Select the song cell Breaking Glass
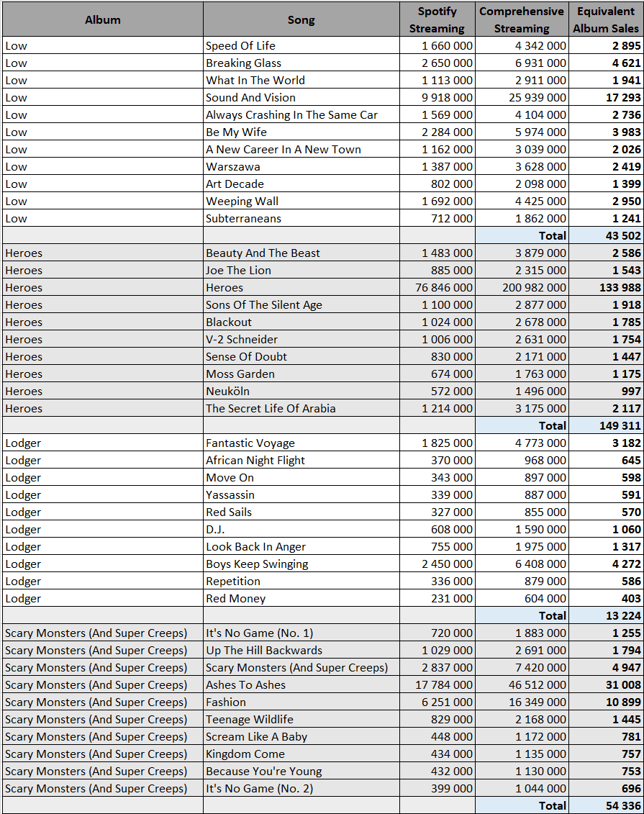Viewport: 644px width, 814px height. [x=301, y=63]
